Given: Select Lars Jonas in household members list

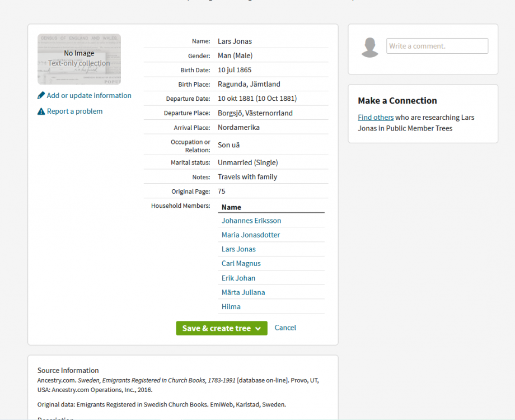Looking at the screenshot, I should tap(238, 249).
